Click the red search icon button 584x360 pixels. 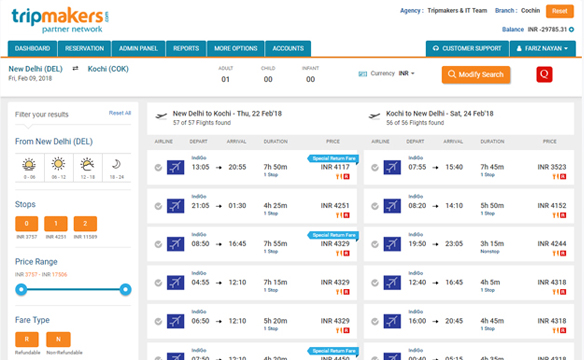click(x=544, y=74)
